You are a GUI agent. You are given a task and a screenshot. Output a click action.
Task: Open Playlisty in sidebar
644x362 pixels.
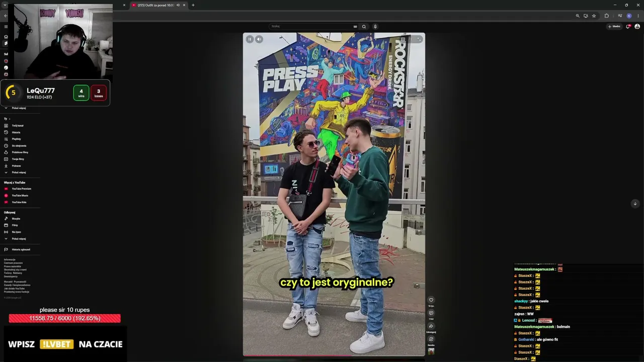17,139
